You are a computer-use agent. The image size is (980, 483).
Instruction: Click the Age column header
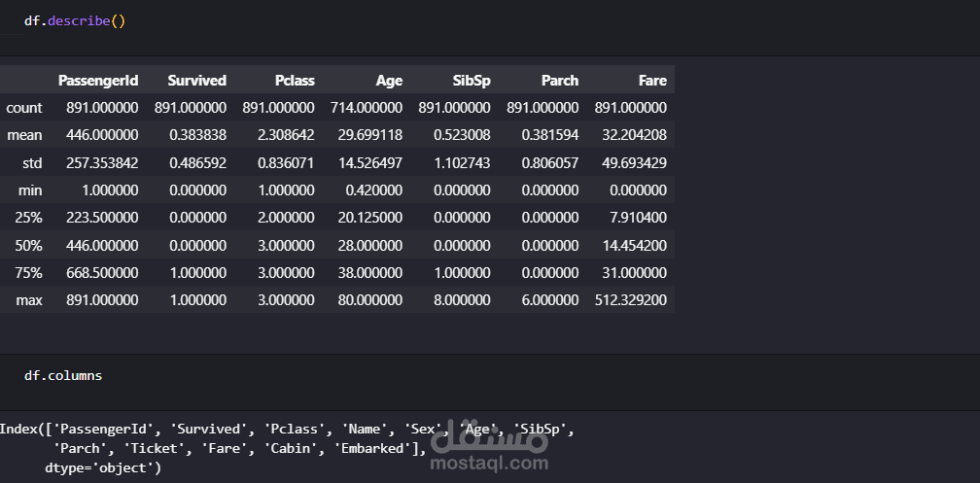pyautogui.click(x=389, y=81)
